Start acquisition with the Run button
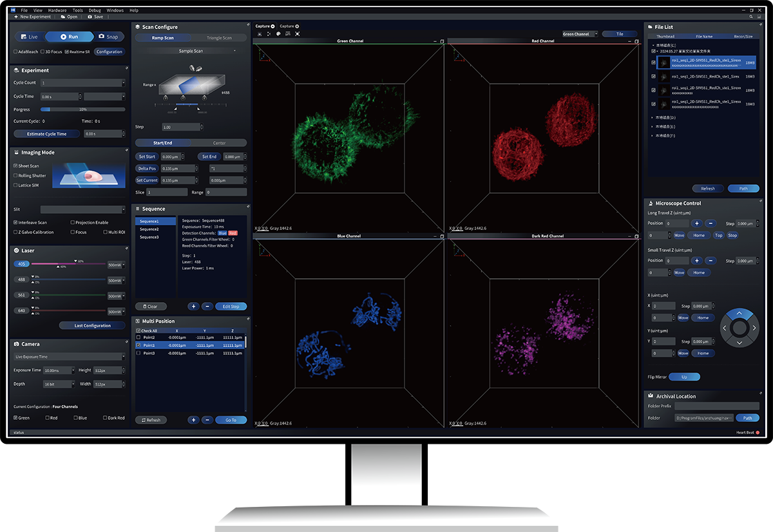Image resolution: width=773 pixels, height=532 pixels. [x=69, y=37]
